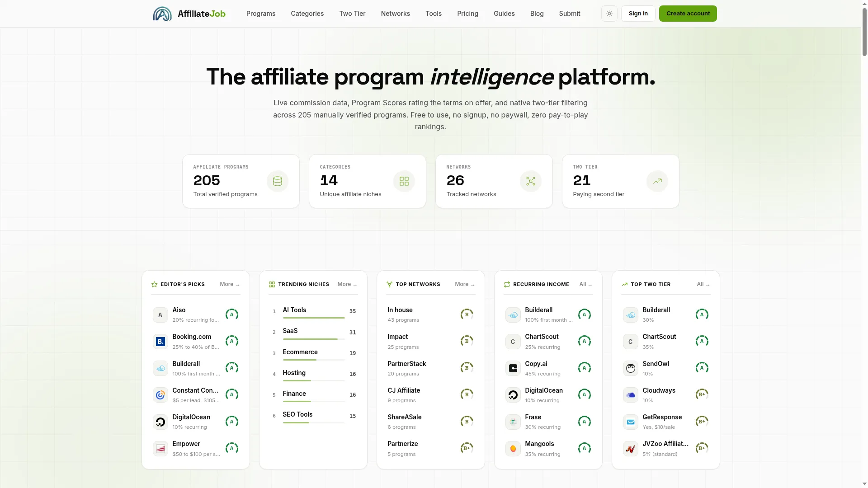The image size is (868, 488).
Task: Click the Booking.com logo icon
Action: click(x=160, y=342)
